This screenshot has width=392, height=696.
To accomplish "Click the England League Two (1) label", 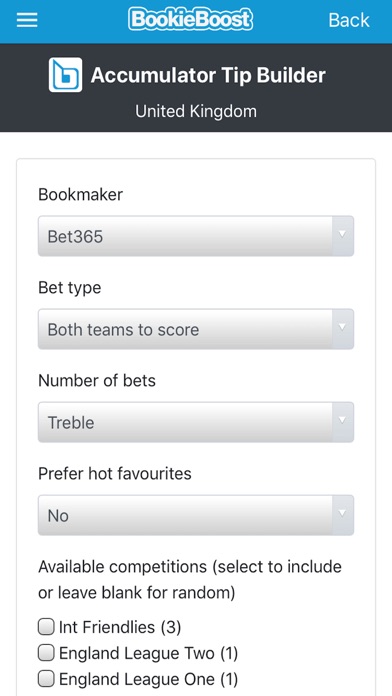I will (x=148, y=653).
